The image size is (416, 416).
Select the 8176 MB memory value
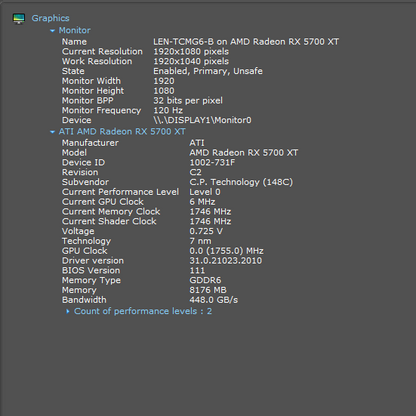[x=208, y=290]
